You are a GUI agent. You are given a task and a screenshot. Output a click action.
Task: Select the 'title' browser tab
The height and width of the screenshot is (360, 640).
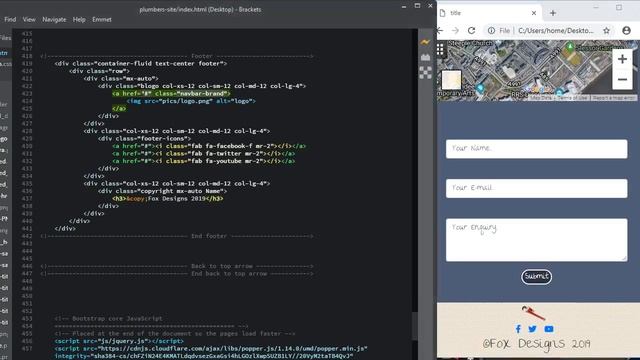488,13
